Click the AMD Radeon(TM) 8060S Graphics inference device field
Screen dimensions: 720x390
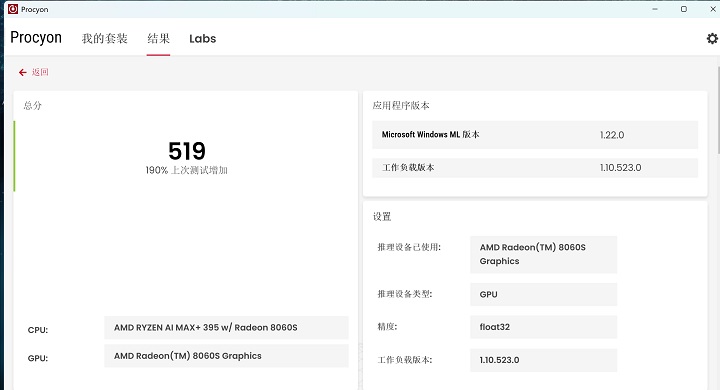coord(544,254)
